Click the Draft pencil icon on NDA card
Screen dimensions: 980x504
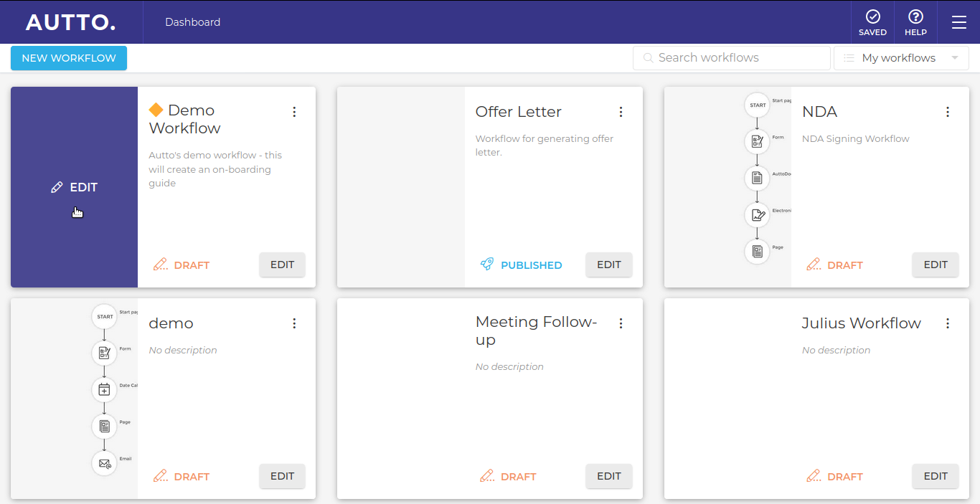tap(814, 265)
